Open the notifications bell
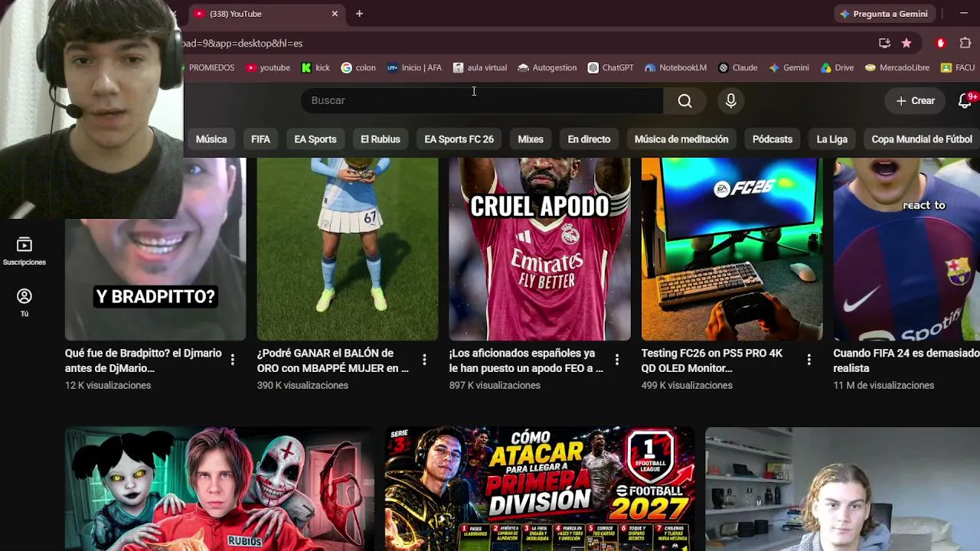Screen dimensions: 980x551 tap(965, 101)
